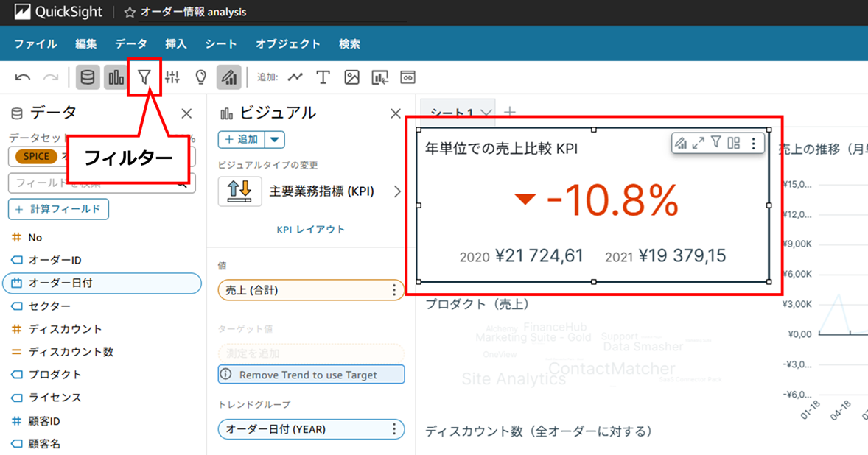Open the データ menu

(131, 43)
